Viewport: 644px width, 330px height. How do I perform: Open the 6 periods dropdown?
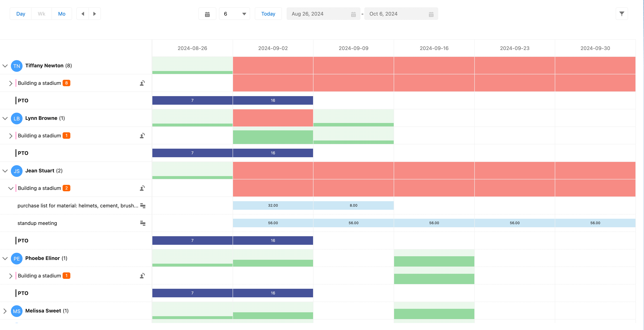[x=235, y=14]
